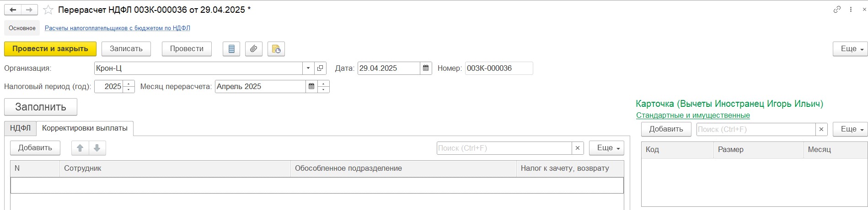This screenshot has width=868, height=210.
Task: Open Расчеты налогоплательщиков с бюджетом по НДФЛ link
Action: pos(118,28)
